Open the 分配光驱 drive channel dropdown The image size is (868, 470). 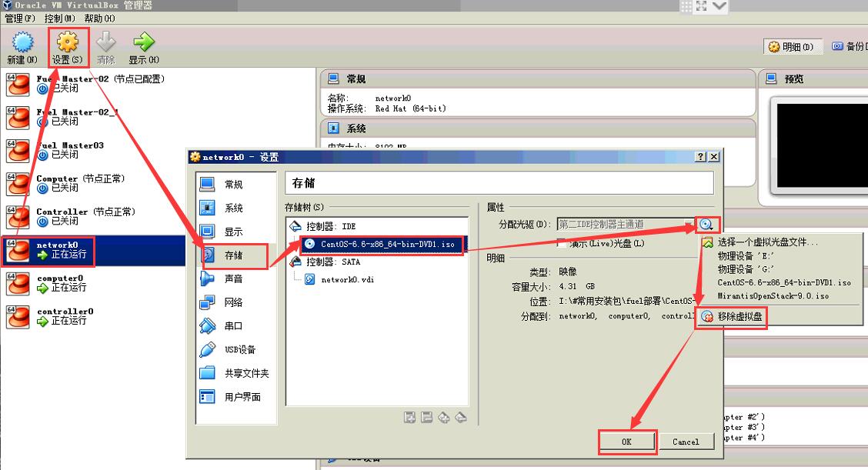point(625,224)
